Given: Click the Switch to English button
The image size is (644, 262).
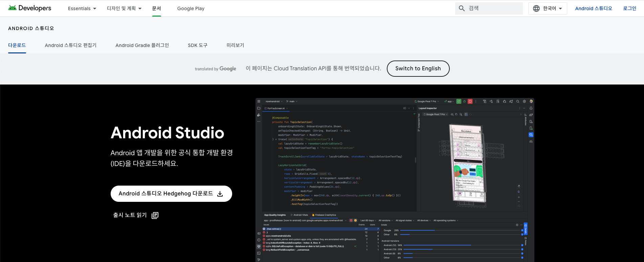Looking at the screenshot, I should pos(418,69).
